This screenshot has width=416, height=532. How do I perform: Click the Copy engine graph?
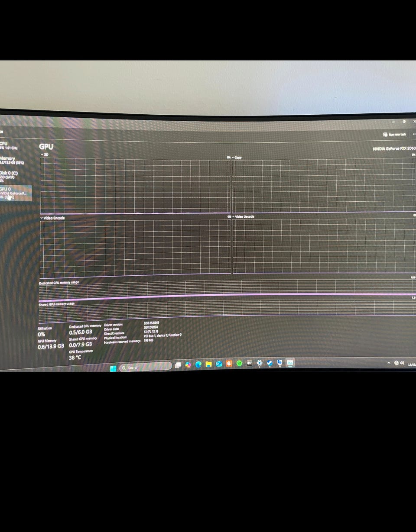coord(324,185)
